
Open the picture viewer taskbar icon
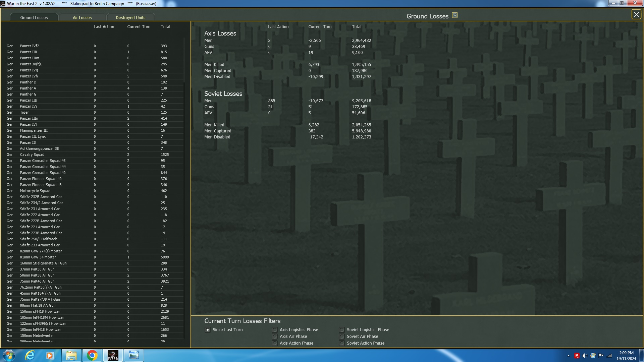click(134, 355)
